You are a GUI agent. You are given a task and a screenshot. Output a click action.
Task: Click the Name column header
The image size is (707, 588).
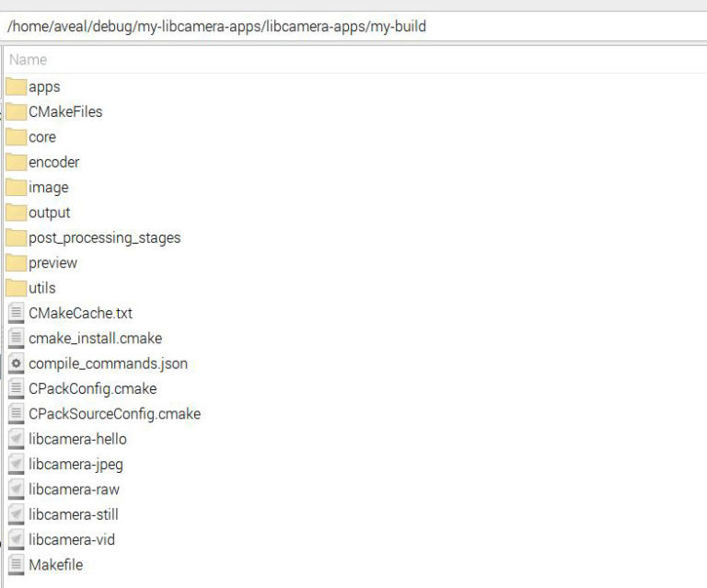[28, 60]
